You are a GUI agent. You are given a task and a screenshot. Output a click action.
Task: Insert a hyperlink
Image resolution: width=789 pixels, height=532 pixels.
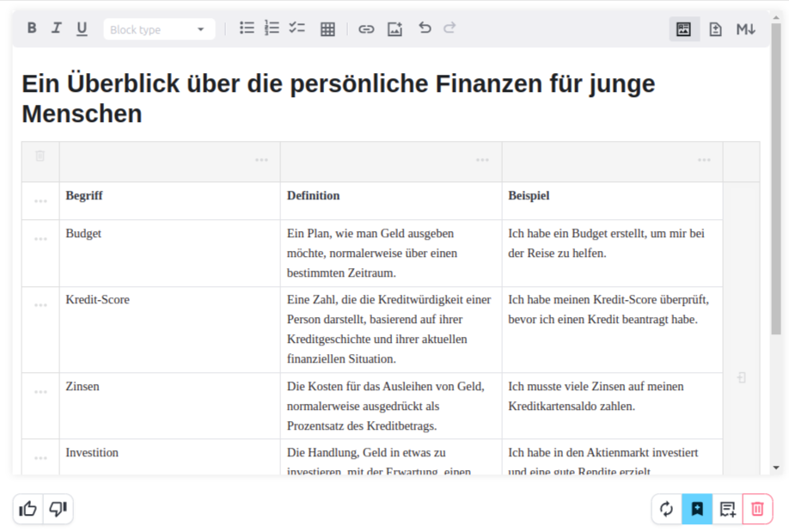[366, 29]
